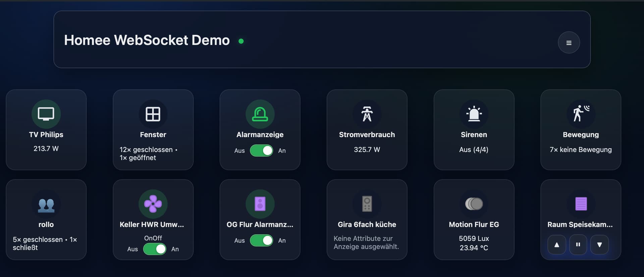Click the Bewegung motion person icon
Screen dimensions: 644x277
point(581,113)
